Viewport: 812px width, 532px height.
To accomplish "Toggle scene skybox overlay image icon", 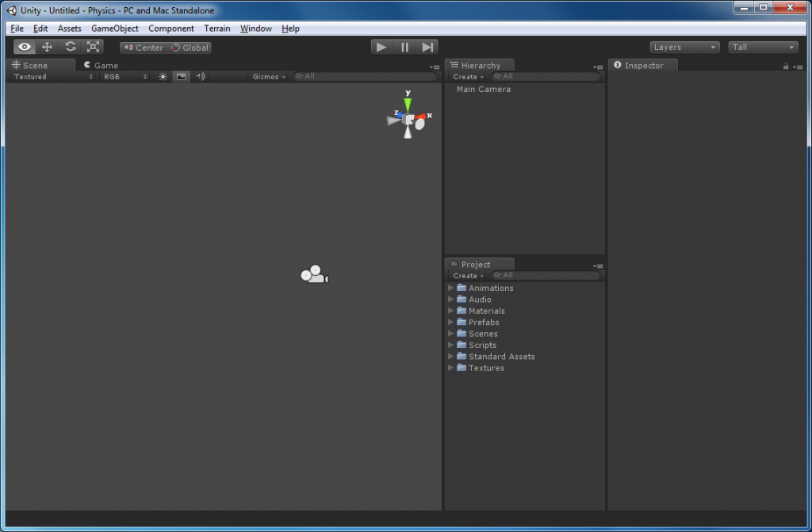I will [x=182, y=77].
